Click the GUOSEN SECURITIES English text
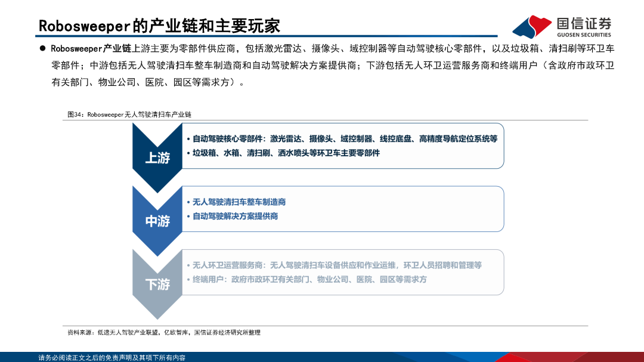The width and height of the screenshot is (644, 362). pyautogui.click(x=584, y=35)
